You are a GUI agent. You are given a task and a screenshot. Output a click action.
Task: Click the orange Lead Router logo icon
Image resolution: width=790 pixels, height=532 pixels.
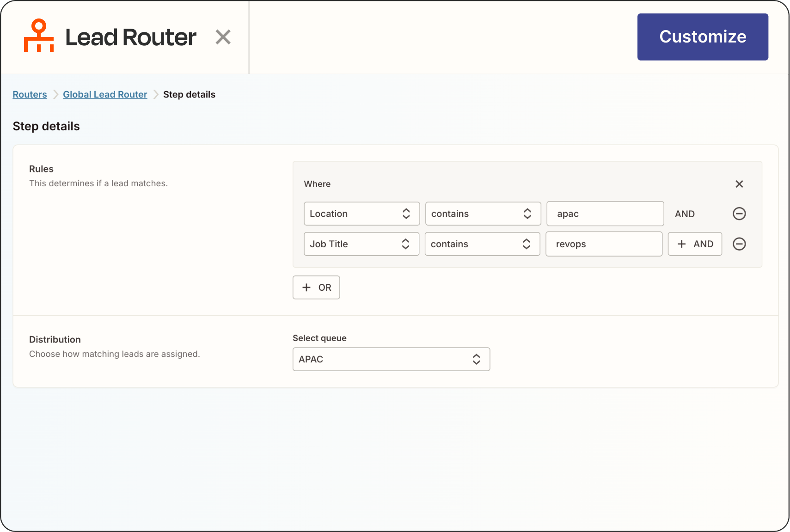pos(39,36)
